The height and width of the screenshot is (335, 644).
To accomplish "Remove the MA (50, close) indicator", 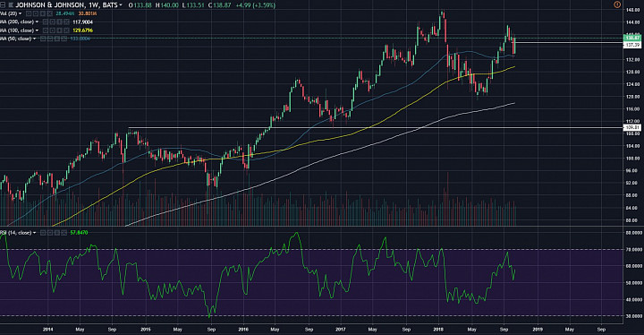I will 64,39.
